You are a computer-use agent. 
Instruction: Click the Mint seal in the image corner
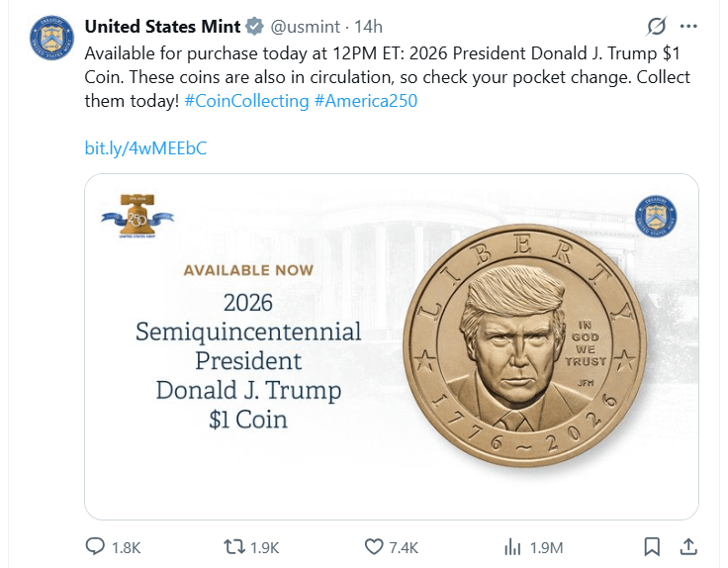(656, 216)
